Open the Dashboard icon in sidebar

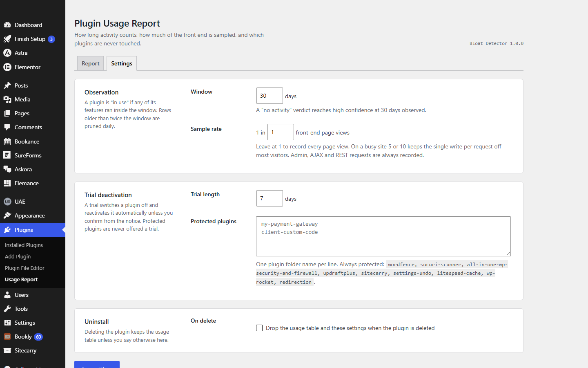tap(7, 25)
